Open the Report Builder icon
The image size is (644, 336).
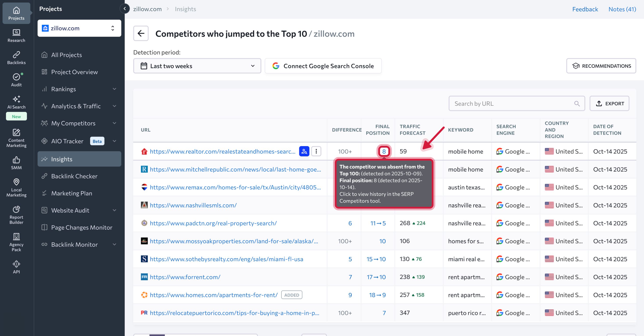pos(16,214)
